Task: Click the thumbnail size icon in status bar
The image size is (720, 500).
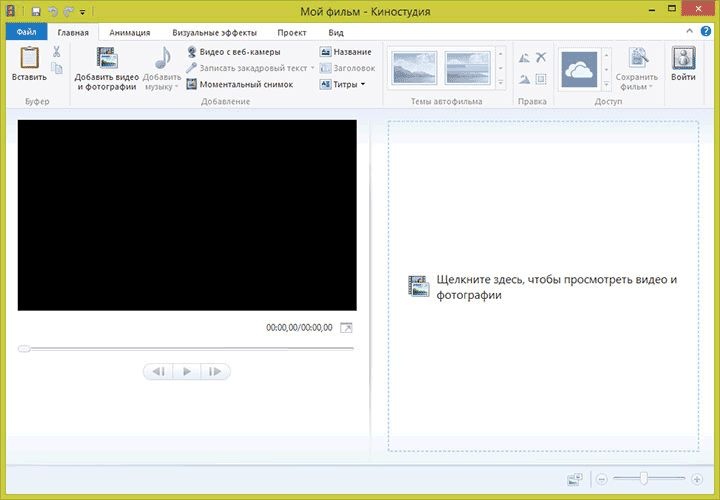Action: (x=574, y=479)
